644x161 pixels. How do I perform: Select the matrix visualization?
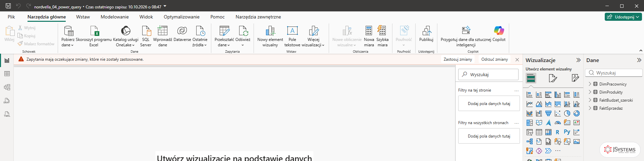pyautogui.click(x=548, y=132)
